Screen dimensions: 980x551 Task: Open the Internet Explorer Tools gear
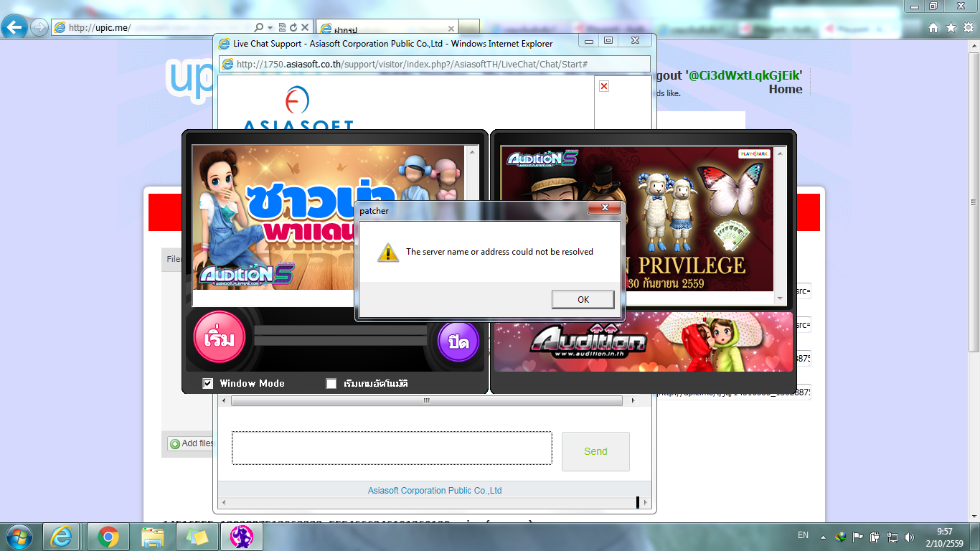(968, 27)
